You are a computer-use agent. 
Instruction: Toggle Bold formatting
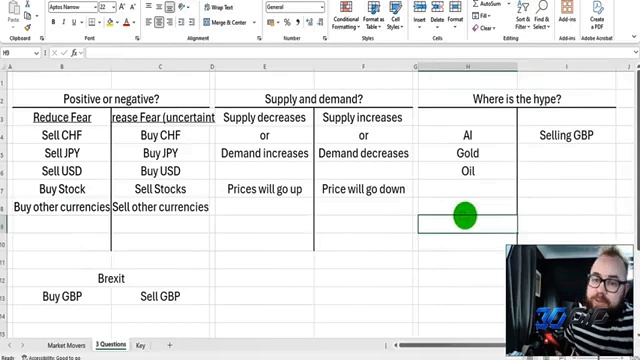coord(53,22)
